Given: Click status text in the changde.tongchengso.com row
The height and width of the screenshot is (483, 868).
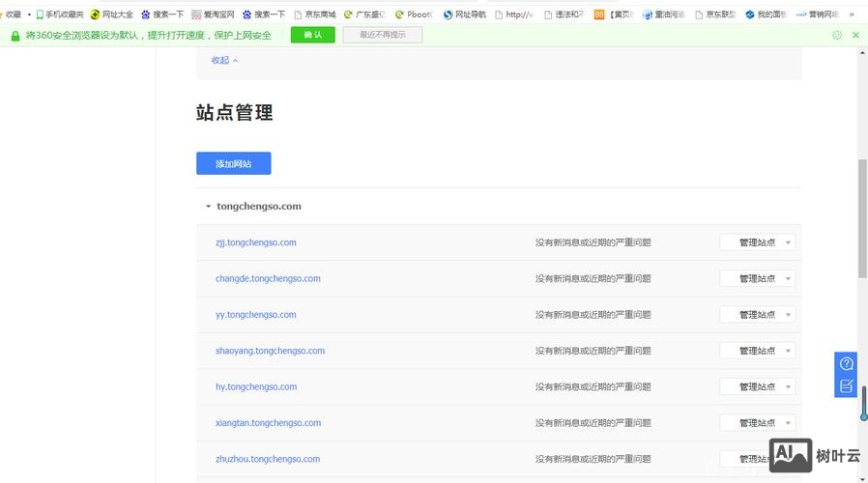Looking at the screenshot, I should pyautogui.click(x=593, y=278).
